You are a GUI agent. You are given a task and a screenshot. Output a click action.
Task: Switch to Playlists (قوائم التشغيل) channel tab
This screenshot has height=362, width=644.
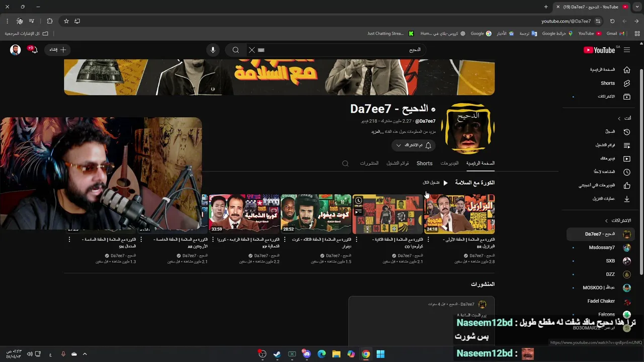[397, 163]
